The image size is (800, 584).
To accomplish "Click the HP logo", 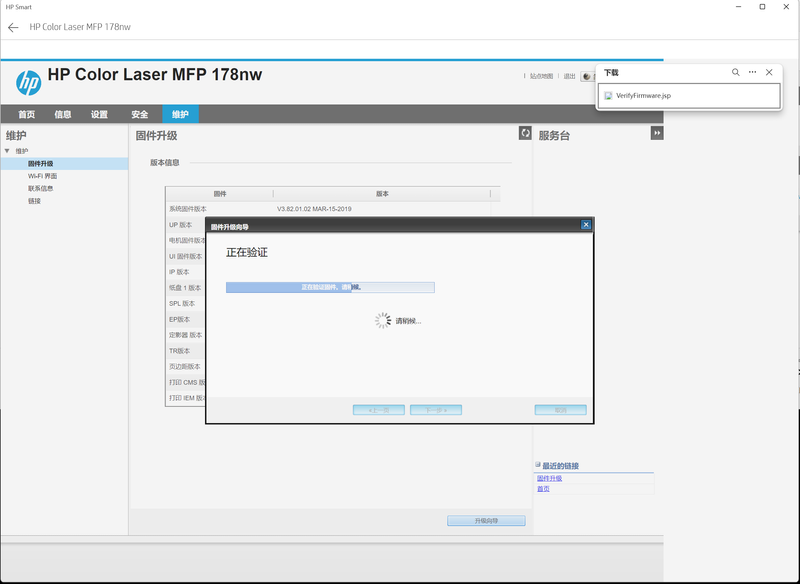I will 29,83.
